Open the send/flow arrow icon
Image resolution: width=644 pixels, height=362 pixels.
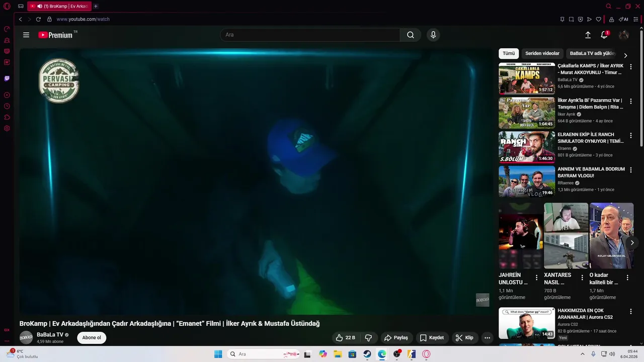(590, 19)
